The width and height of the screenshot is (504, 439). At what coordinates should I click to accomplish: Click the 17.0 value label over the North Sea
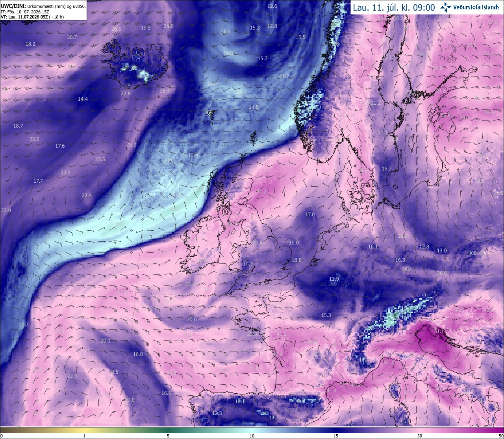[310, 215]
